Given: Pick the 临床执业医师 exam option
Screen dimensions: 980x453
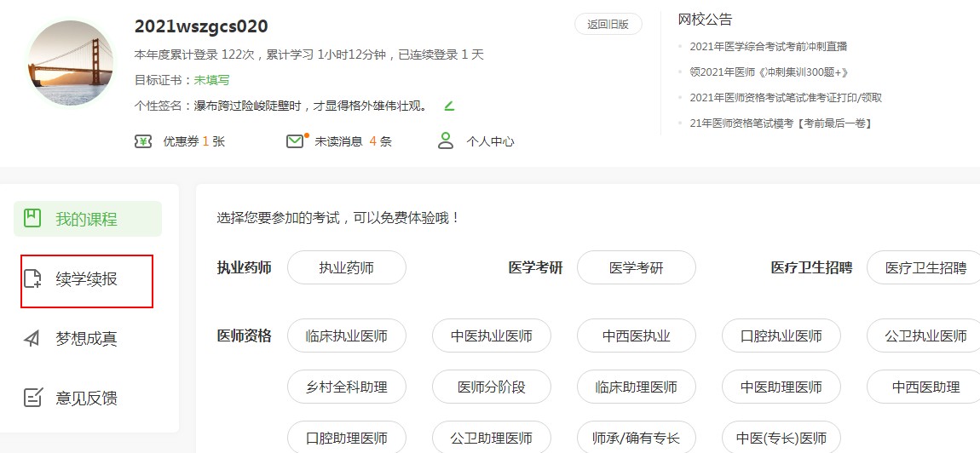Looking at the screenshot, I should coord(346,336).
